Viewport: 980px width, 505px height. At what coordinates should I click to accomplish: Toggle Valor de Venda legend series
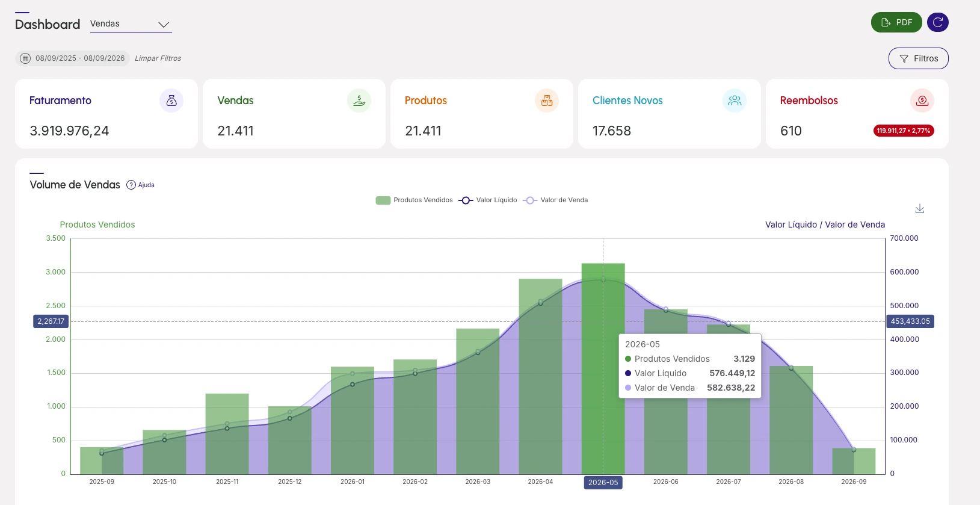[555, 200]
